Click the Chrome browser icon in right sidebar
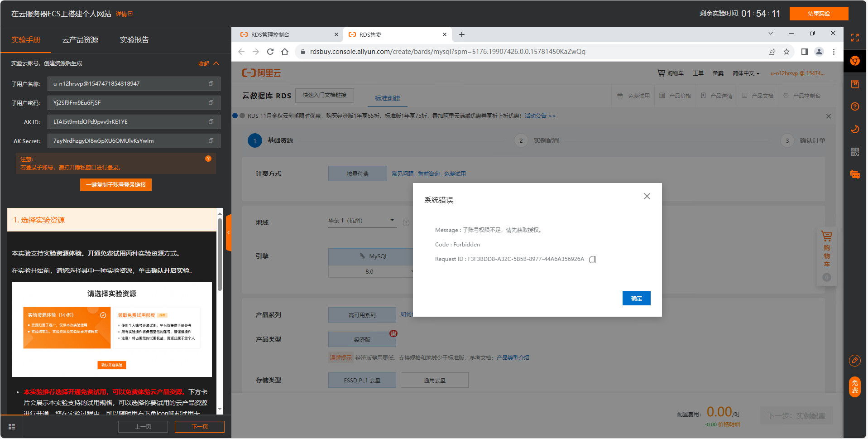 855,61
